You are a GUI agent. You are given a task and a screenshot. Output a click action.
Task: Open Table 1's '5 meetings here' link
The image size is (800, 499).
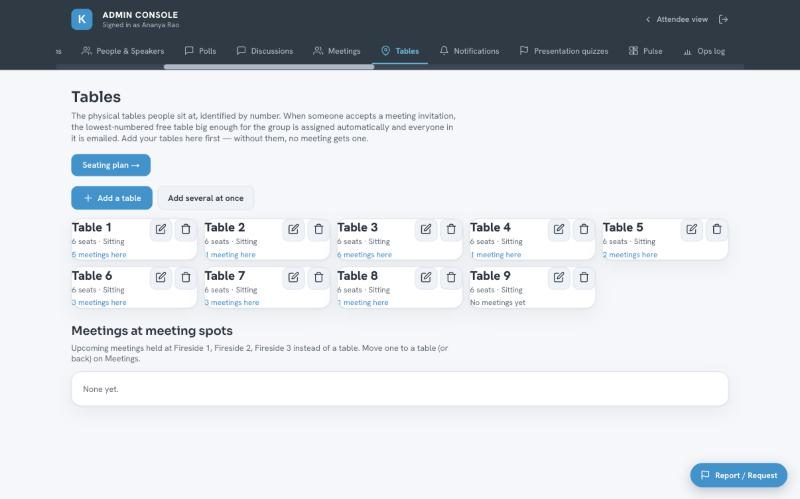click(x=99, y=255)
